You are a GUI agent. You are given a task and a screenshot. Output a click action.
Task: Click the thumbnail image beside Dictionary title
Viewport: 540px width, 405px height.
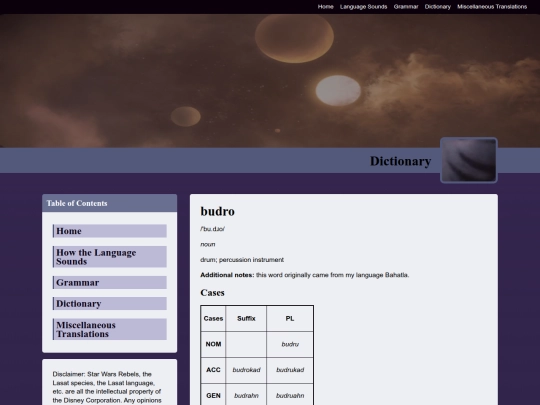[x=469, y=160]
